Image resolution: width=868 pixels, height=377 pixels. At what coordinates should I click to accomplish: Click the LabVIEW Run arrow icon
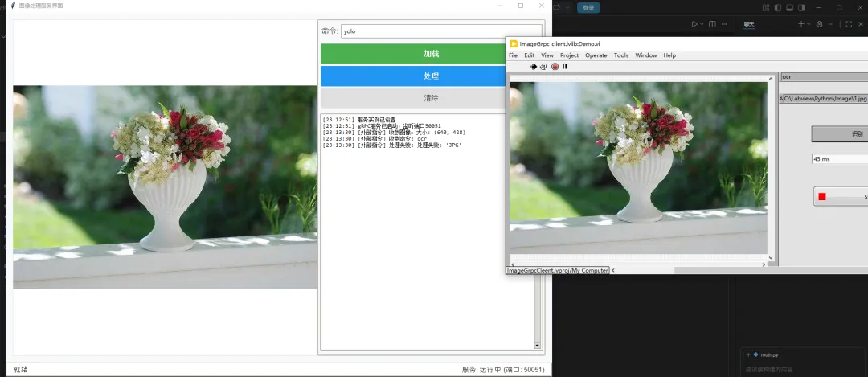[x=533, y=67]
